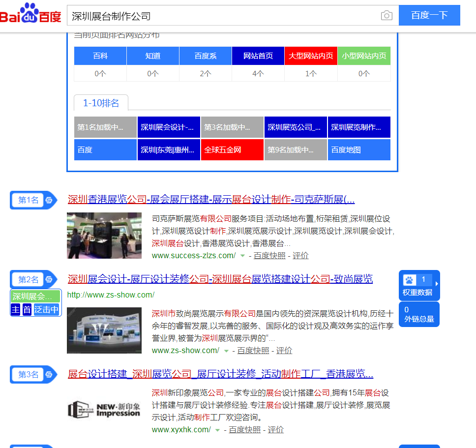Click refresh icon on 第2名 badge
Screen dimensions: 476x448
click(49, 279)
